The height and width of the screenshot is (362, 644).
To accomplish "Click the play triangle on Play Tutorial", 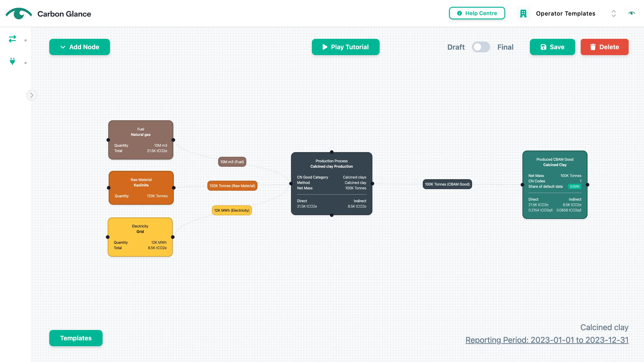I will 325,47.
